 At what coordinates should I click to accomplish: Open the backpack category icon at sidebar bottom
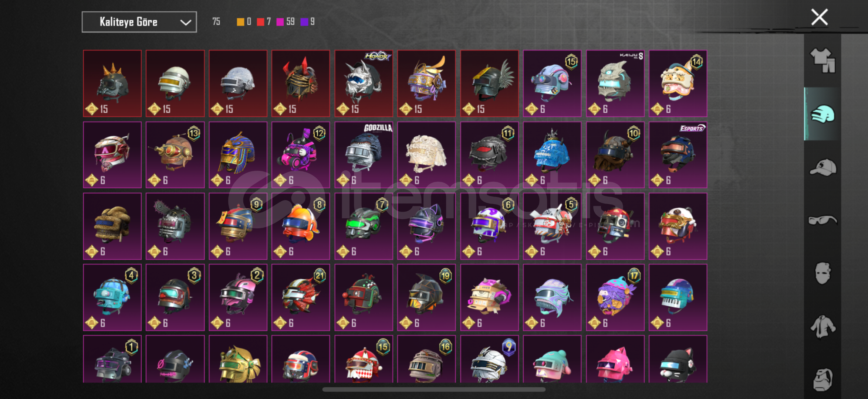click(823, 379)
